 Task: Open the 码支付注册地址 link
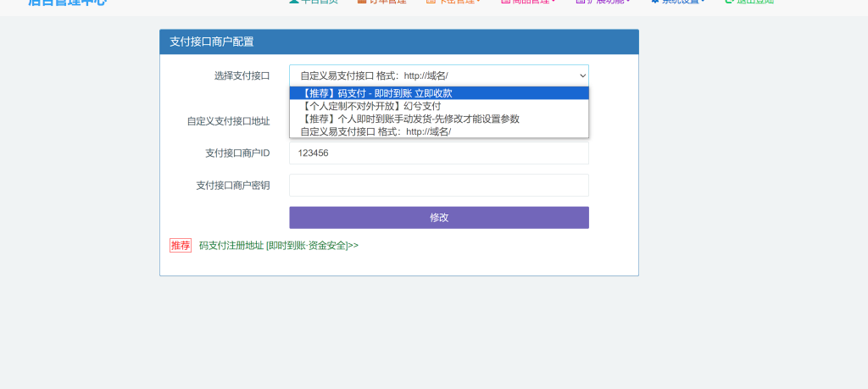[278, 246]
